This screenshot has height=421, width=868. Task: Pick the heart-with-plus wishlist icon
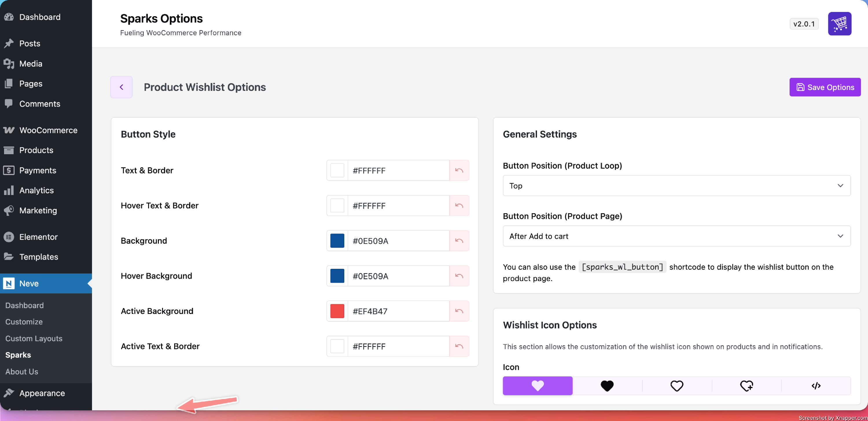[746, 386]
